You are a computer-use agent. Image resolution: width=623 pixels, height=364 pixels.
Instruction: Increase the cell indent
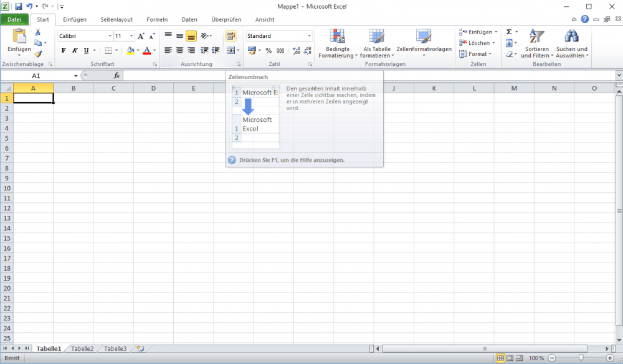coord(216,50)
